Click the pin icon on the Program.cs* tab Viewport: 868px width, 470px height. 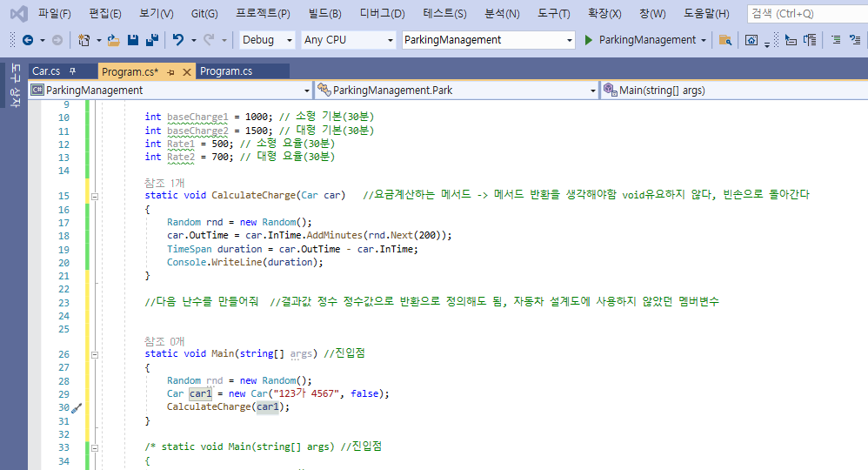(x=171, y=72)
